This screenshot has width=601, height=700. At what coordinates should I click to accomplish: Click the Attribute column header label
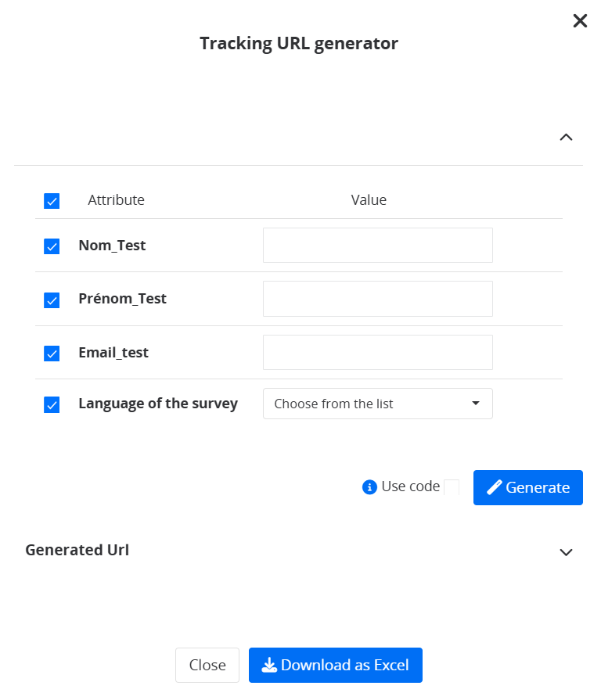point(116,200)
